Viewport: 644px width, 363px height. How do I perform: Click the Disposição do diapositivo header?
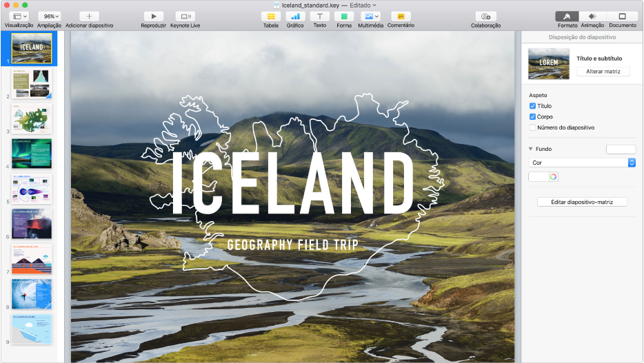tap(582, 37)
